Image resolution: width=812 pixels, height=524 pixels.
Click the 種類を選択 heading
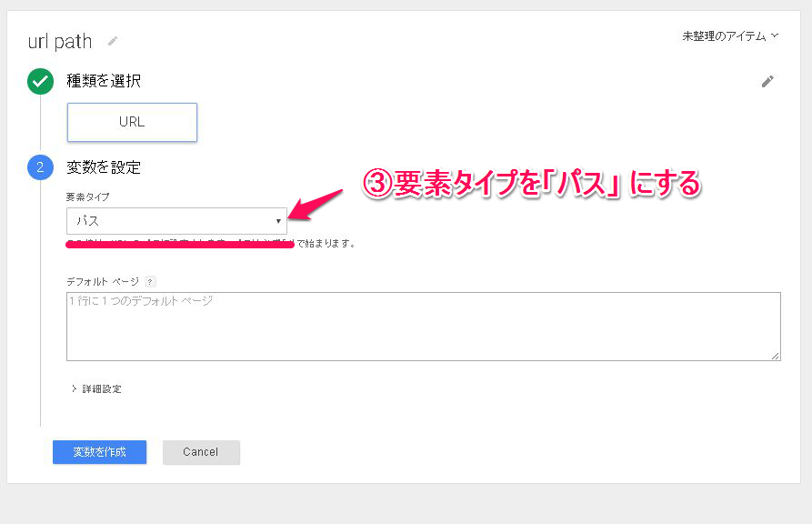tap(104, 81)
